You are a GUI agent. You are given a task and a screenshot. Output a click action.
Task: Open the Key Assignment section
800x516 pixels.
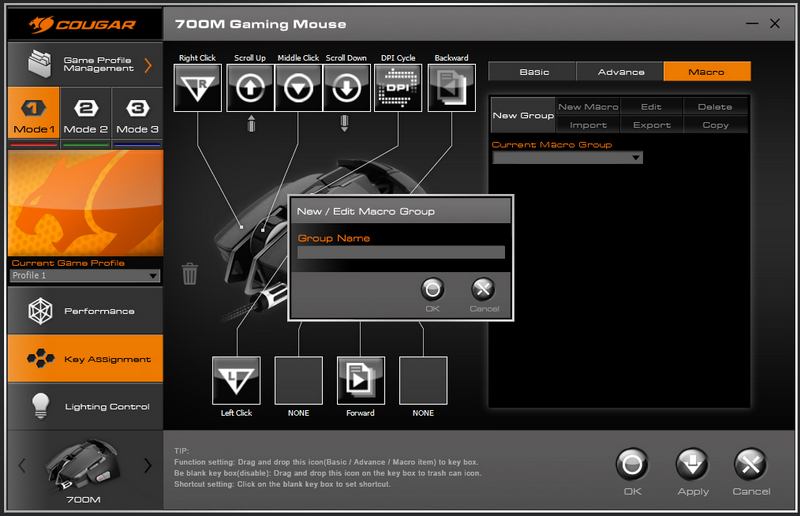[85, 358]
